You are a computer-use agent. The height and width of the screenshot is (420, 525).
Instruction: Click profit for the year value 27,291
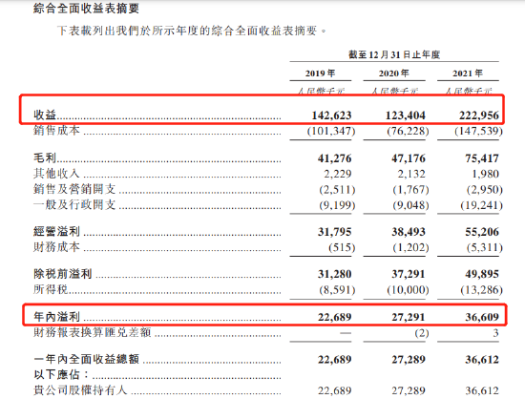(409, 317)
